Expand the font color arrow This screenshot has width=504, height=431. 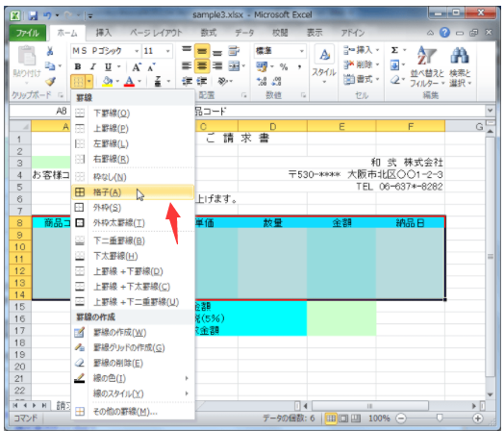pyautogui.click(x=139, y=82)
